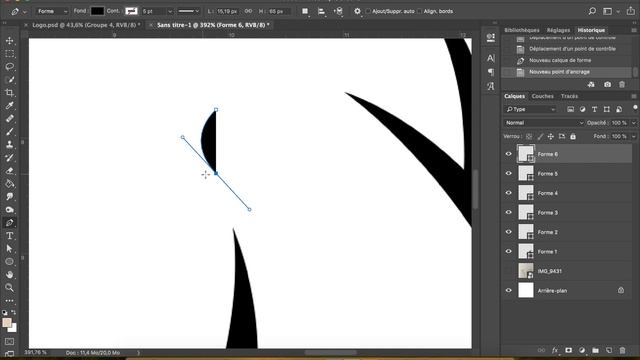Select the Rectangular Marquee tool
This screenshot has width=640, height=360.
pyautogui.click(x=9, y=54)
